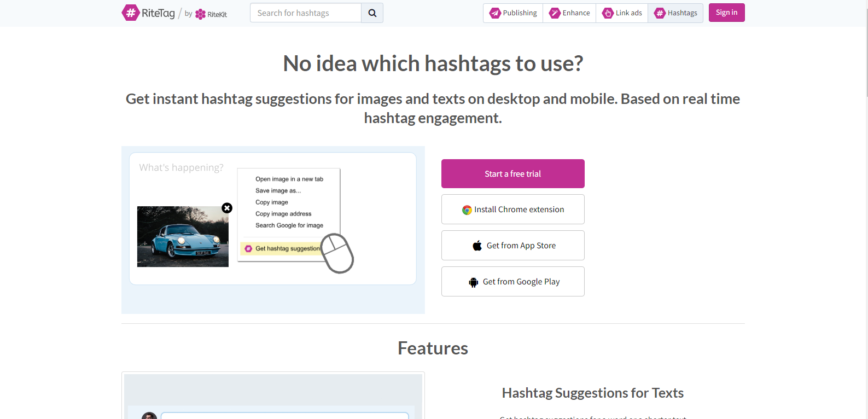868x419 pixels.
Task: Select 'Copy image' menu entry
Action: 272,202
